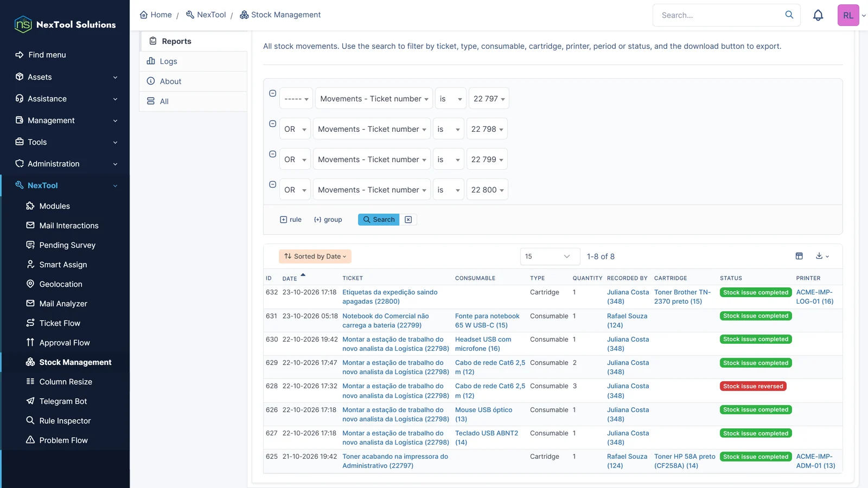Remove the rule for ticket 22 797
The height and width of the screenshot is (488, 868).
point(273,93)
